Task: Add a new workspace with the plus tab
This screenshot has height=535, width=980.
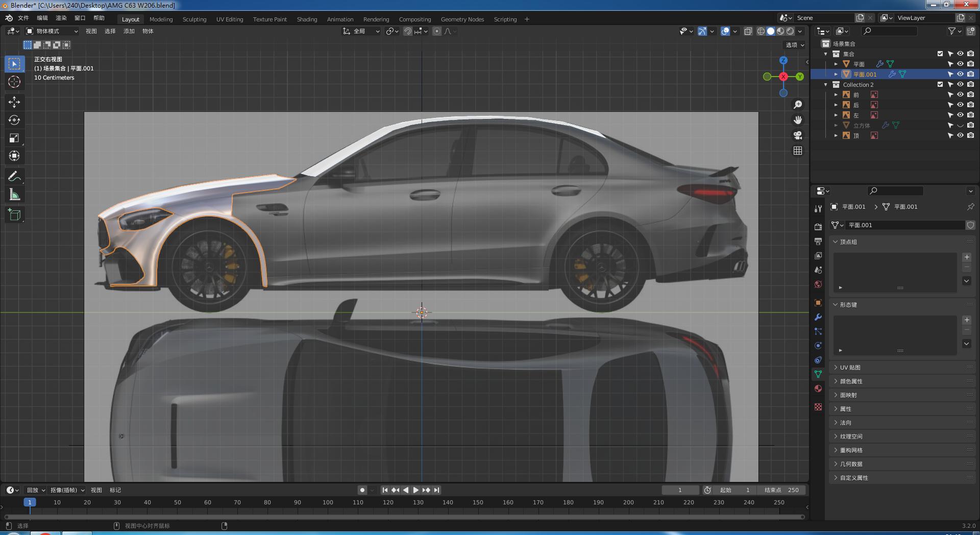Action: (527, 19)
